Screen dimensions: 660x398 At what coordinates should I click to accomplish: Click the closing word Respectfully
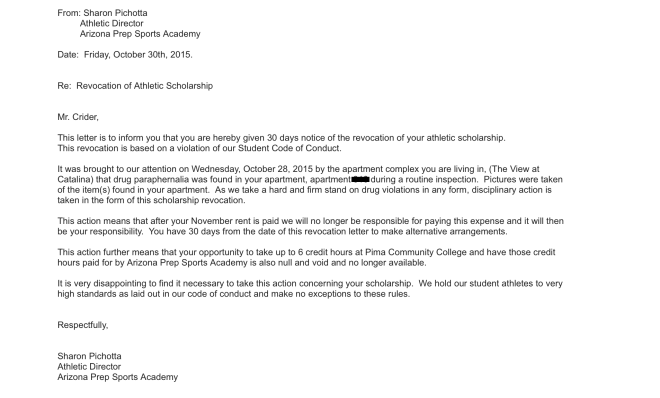[x=82, y=325]
